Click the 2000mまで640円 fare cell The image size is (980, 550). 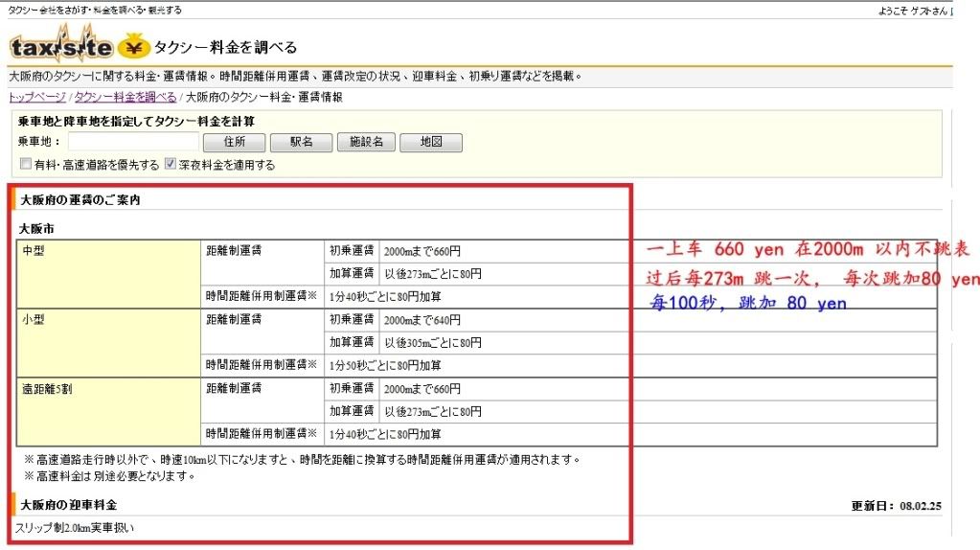click(422, 319)
